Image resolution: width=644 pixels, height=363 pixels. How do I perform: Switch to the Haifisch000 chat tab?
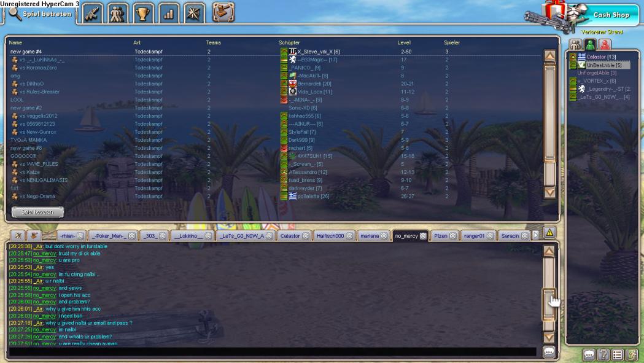(329, 236)
